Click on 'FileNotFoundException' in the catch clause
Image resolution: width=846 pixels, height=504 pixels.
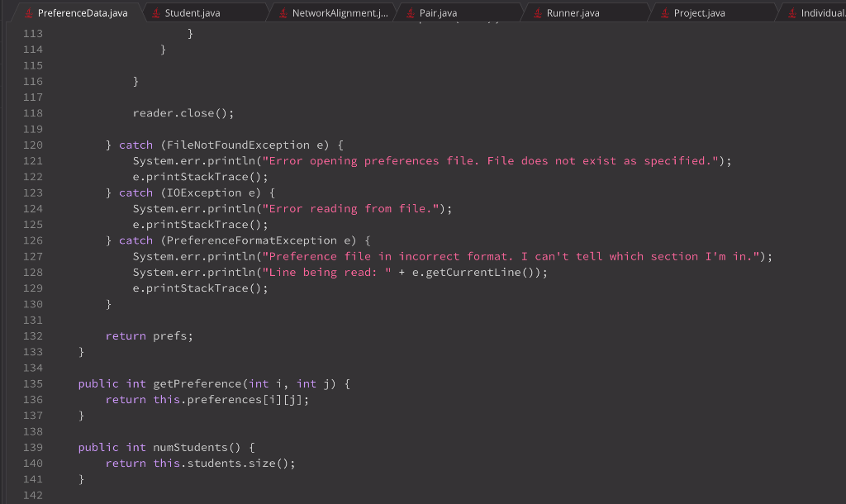[238, 145]
